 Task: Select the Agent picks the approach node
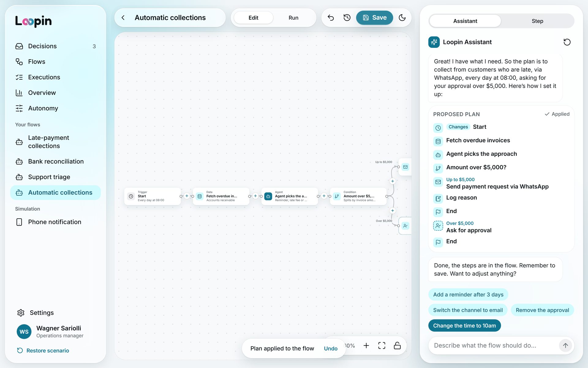click(x=290, y=196)
